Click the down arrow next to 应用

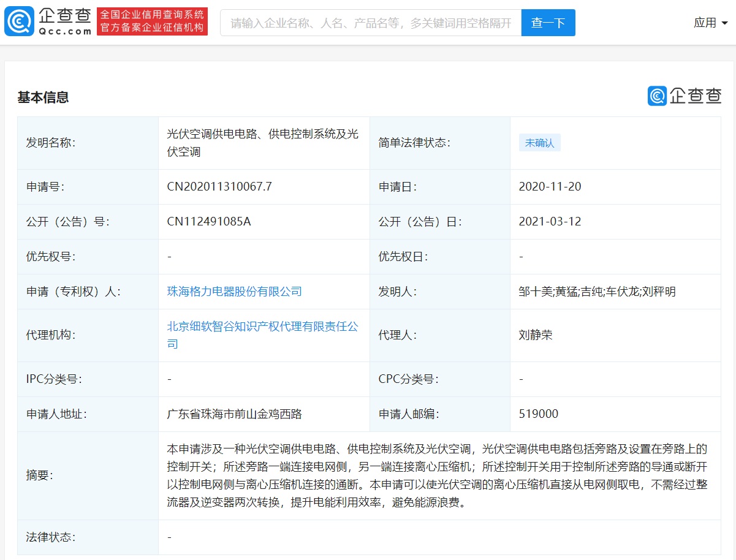725,23
